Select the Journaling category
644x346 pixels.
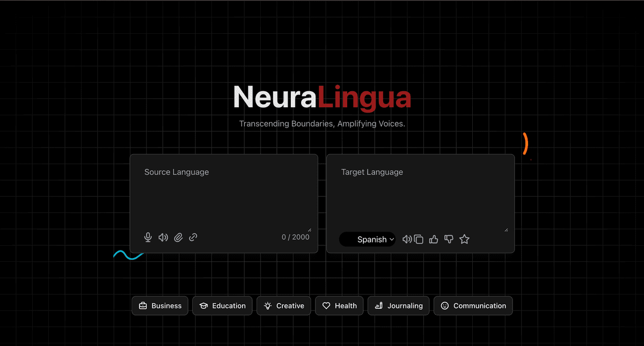398,305
